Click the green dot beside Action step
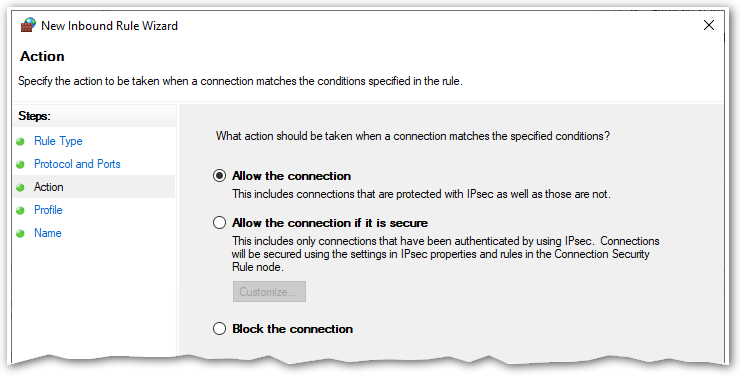The image size is (740, 376). coord(20,187)
